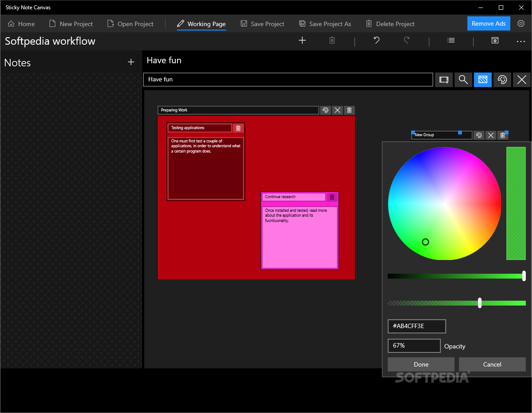Edit the 67% opacity field
The image size is (532, 413).
414,346
